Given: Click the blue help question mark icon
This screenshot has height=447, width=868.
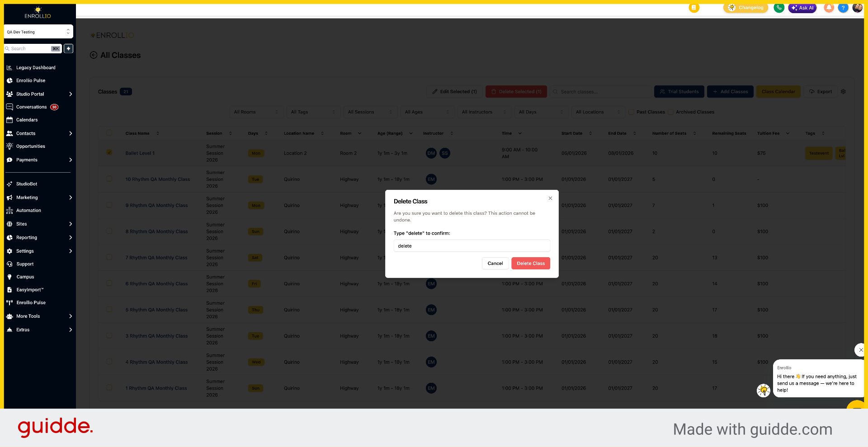Looking at the screenshot, I should point(843,8).
